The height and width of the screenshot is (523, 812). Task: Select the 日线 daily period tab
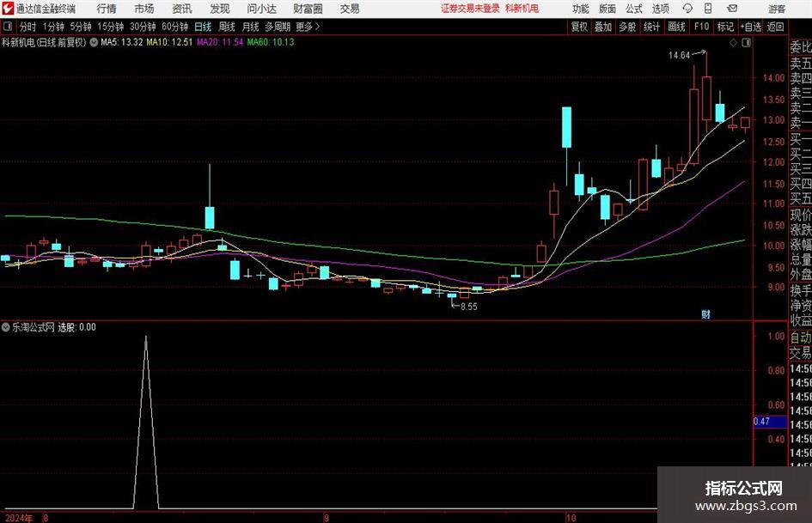[203, 27]
